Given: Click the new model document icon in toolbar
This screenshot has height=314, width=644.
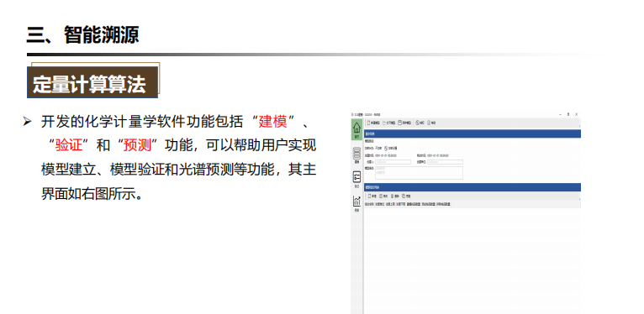Looking at the screenshot, I should click(x=368, y=123).
